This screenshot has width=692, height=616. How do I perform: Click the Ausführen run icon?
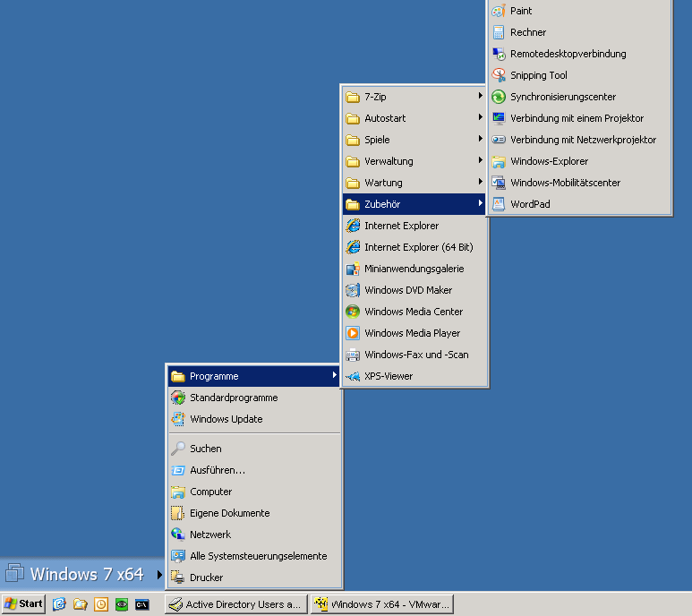point(178,470)
